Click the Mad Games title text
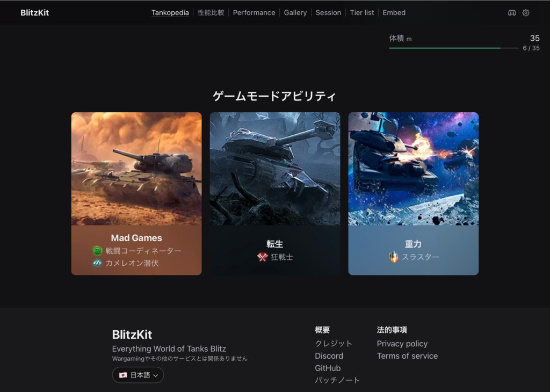The image size is (550, 392). (136, 238)
